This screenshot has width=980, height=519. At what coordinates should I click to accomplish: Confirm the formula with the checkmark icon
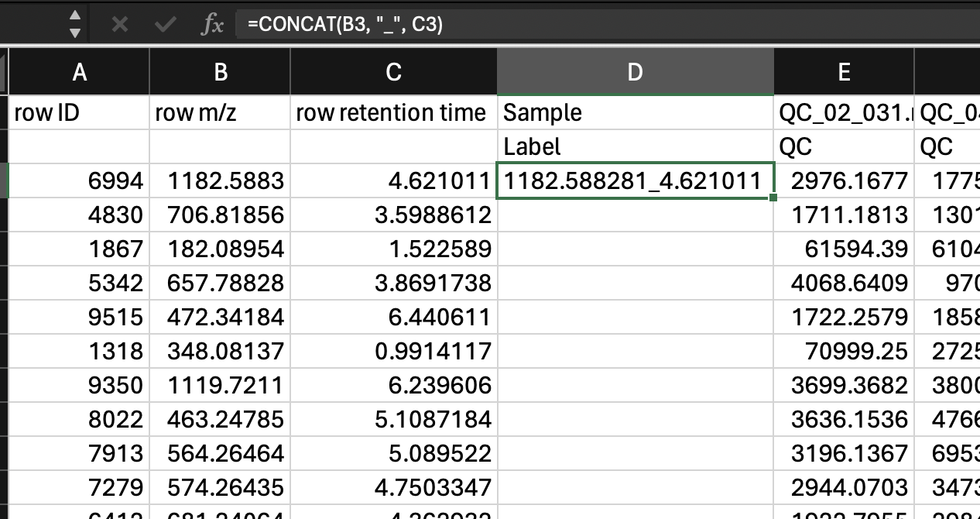pos(164,24)
